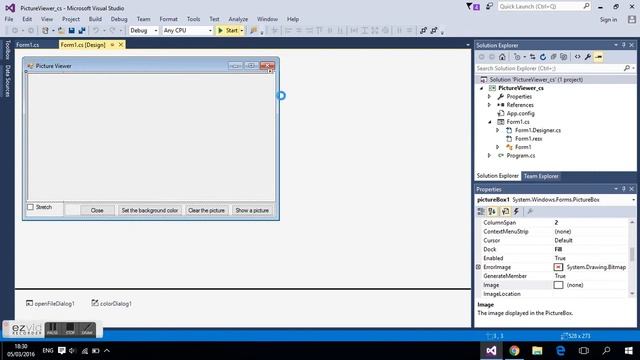
Task: Select the pictureBox1 smart tag arrow
Action: pyautogui.click(x=270, y=71)
